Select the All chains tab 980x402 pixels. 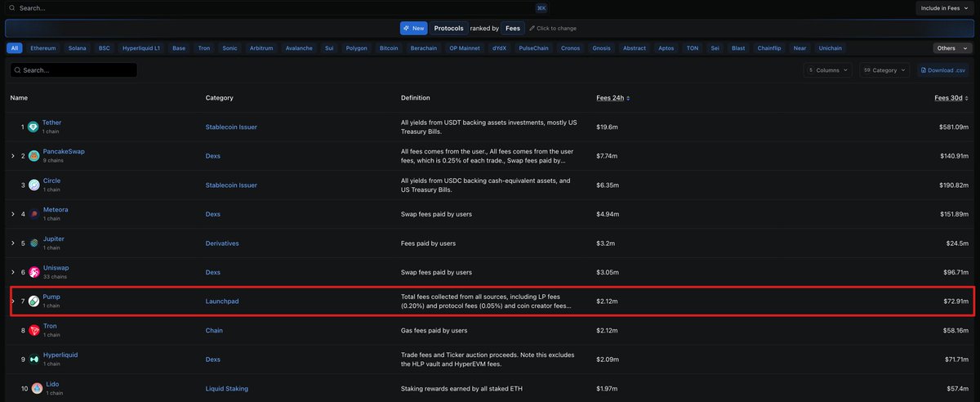point(15,48)
